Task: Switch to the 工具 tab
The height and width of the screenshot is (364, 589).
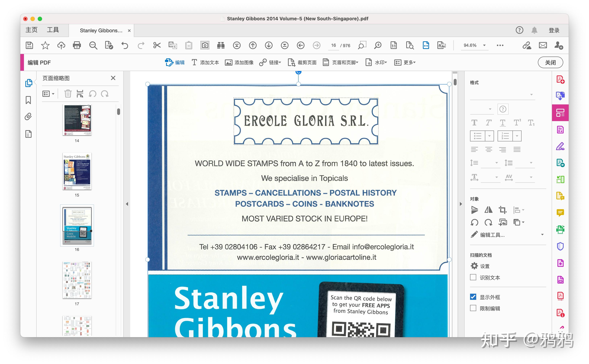Action: point(53,30)
